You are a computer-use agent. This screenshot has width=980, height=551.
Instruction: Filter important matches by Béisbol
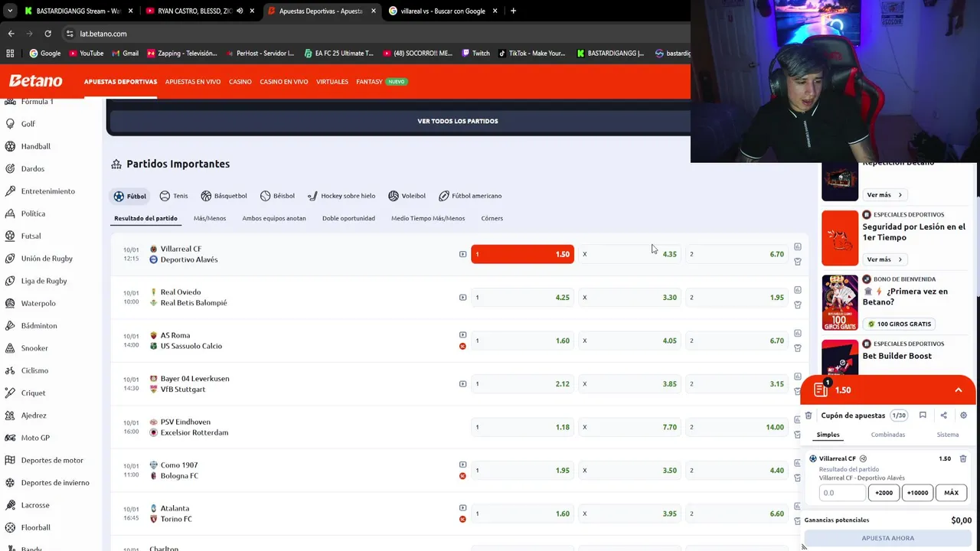click(277, 196)
